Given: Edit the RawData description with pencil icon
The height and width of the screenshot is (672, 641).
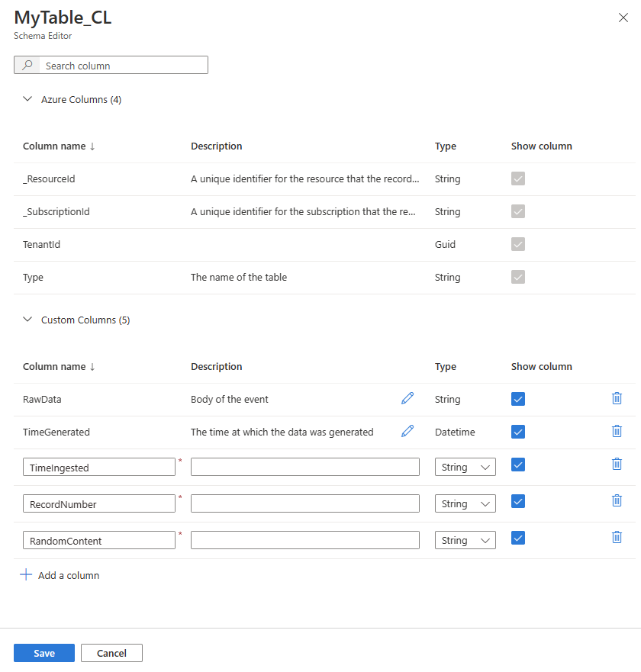Looking at the screenshot, I should [x=407, y=398].
